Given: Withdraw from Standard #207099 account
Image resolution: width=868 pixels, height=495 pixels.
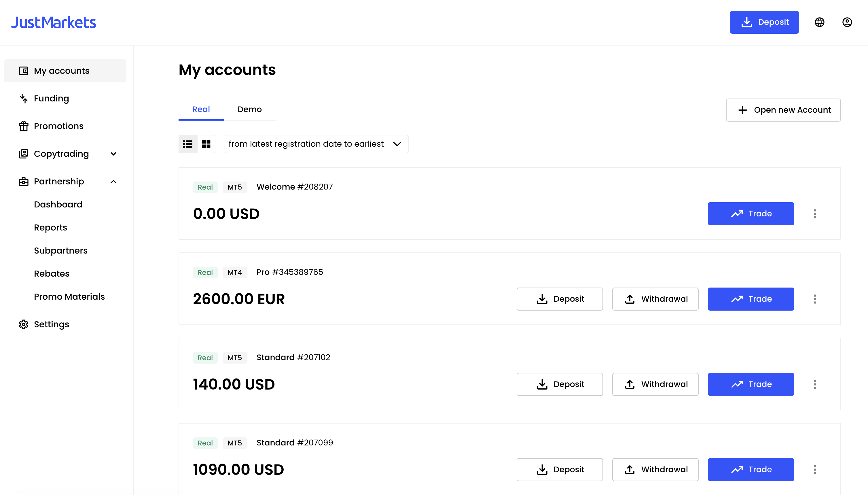Looking at the screenshot, I should tap(655, 470).
